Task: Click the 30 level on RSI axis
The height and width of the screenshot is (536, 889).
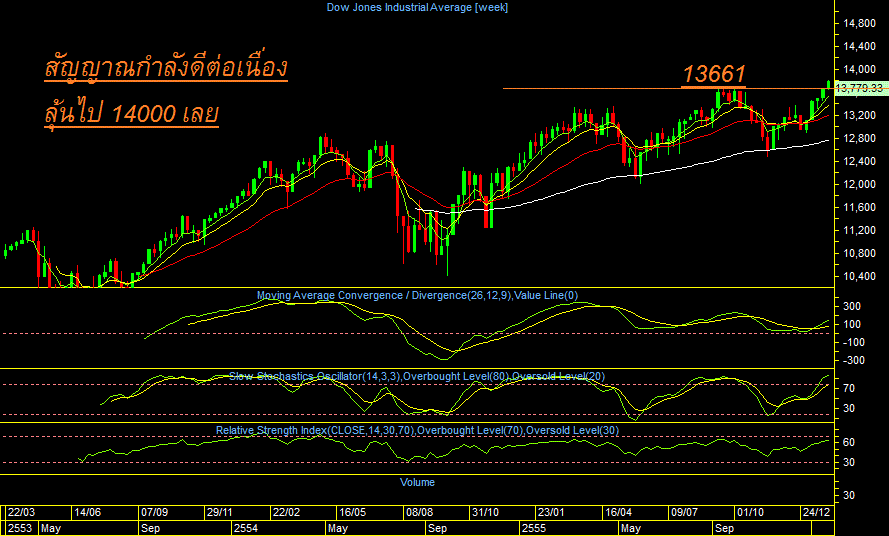Action: (x=849, y=463)
